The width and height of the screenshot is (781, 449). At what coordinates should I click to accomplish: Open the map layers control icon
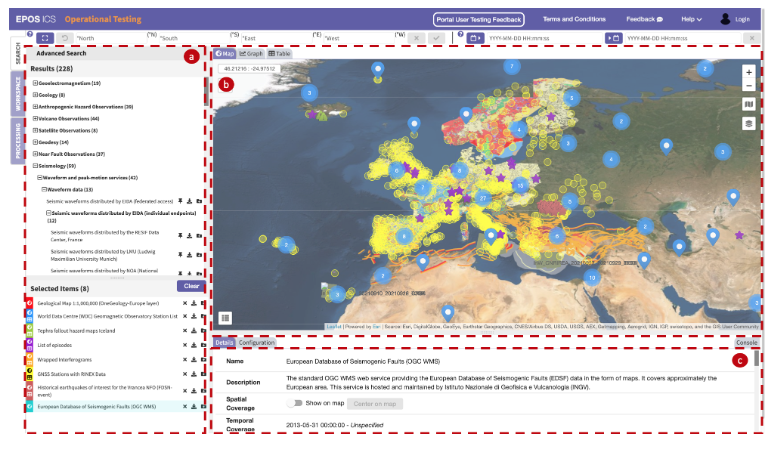click(x=748, y=123)
